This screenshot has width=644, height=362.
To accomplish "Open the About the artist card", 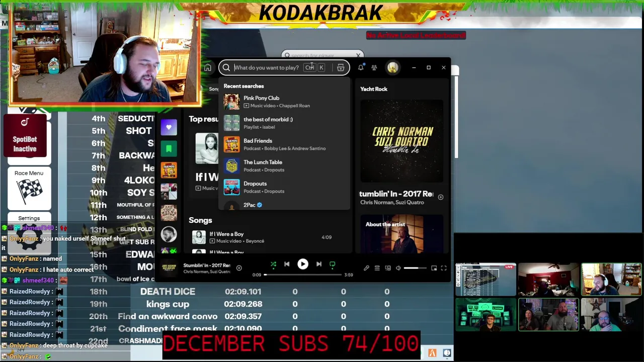I will [x=402, y=234].
